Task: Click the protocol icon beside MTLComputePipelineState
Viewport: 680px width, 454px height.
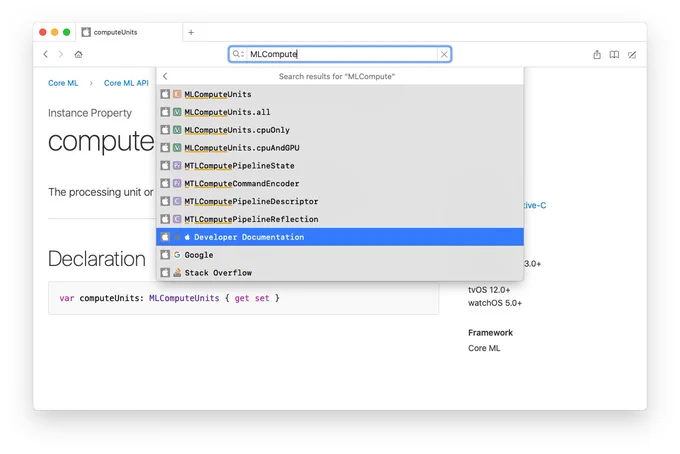Action: pos(177,165)
